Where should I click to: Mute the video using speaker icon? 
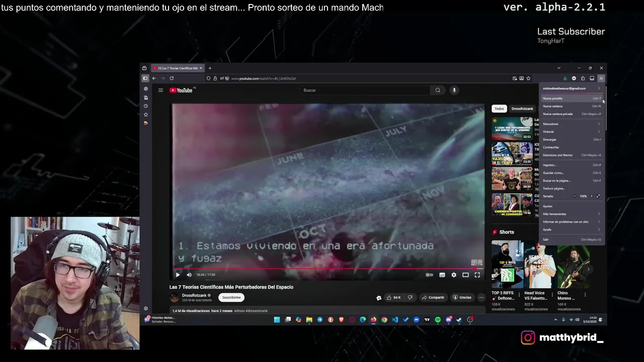[189, 275]
